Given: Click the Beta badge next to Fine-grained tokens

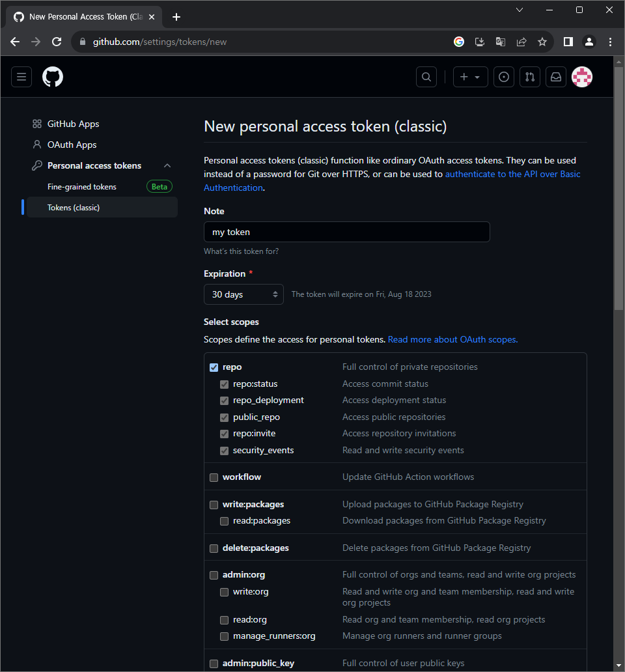Looking at the screenshot, I should [160, 187].
